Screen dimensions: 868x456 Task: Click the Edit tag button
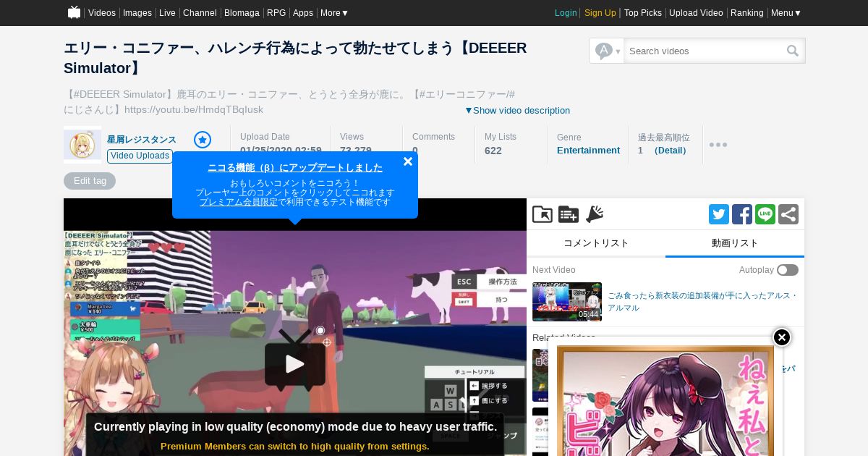[90, 181]
